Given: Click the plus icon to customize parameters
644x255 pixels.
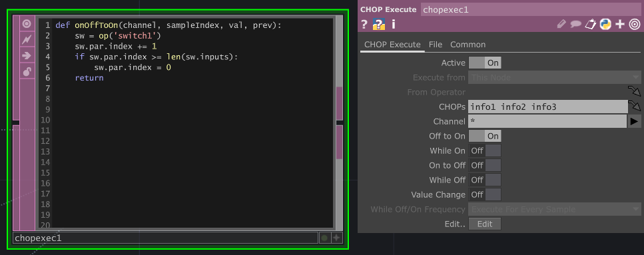Looking at the screenshot, I should pos(620,24).
